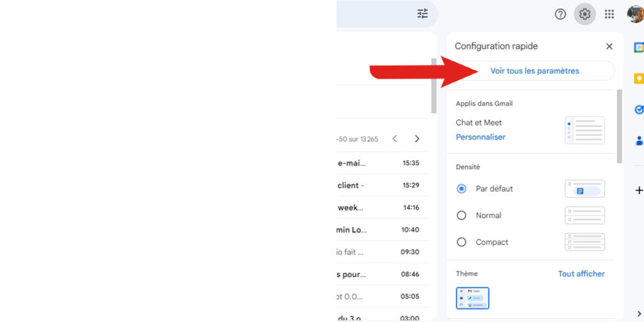Click the Chat et Meet layout thumbnail
Image resolution: width=644 pixels, height=322 pixels.
click(585, 130)
